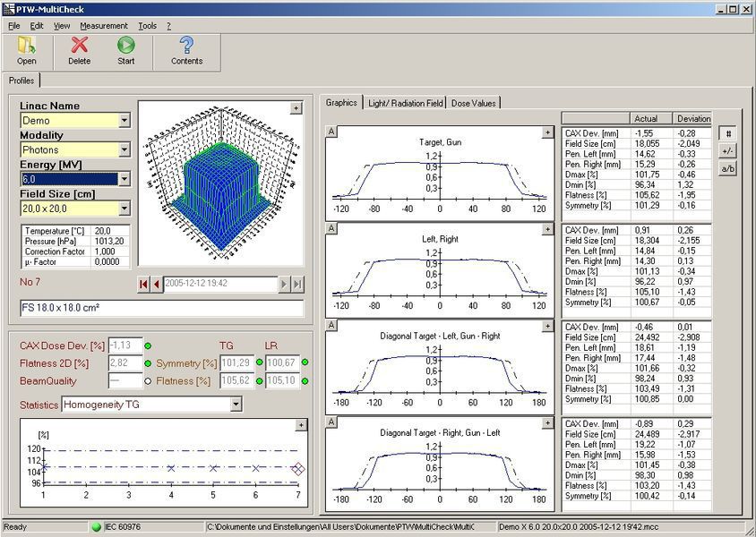Image resolution: width=756 pixels, height=537 pixels.
Task: Open the Field Size [cm] dropdown
Action: pyautogui.click(x=126, y=209)
